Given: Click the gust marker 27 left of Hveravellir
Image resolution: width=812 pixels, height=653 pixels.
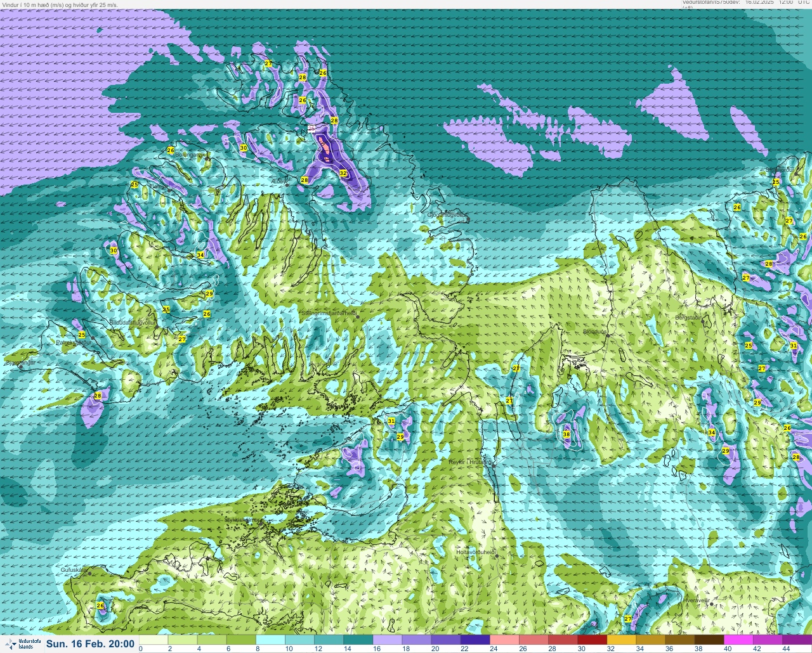Looking at the screenshot, I should pos(628,618).
